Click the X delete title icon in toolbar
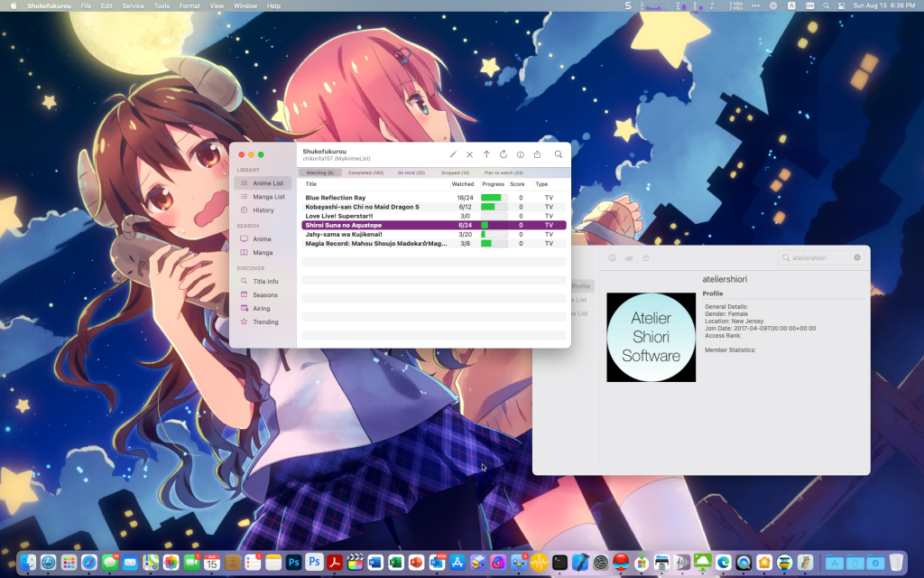This screenshot has height=578, width=924. point(469,154)
